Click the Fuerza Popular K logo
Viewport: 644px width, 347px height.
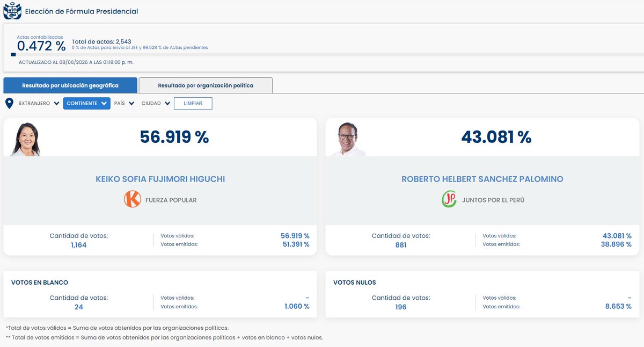(x=133, y=200)
